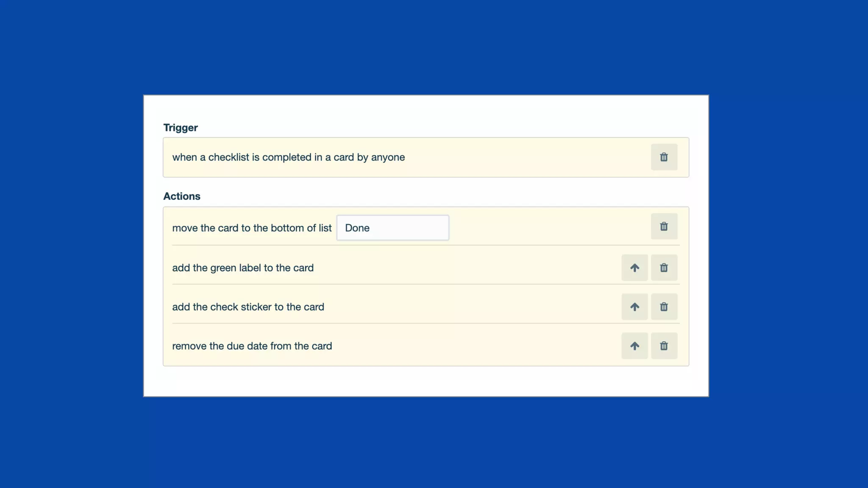
Task: Delete the move card to Done action
Action: coord(664,227)
